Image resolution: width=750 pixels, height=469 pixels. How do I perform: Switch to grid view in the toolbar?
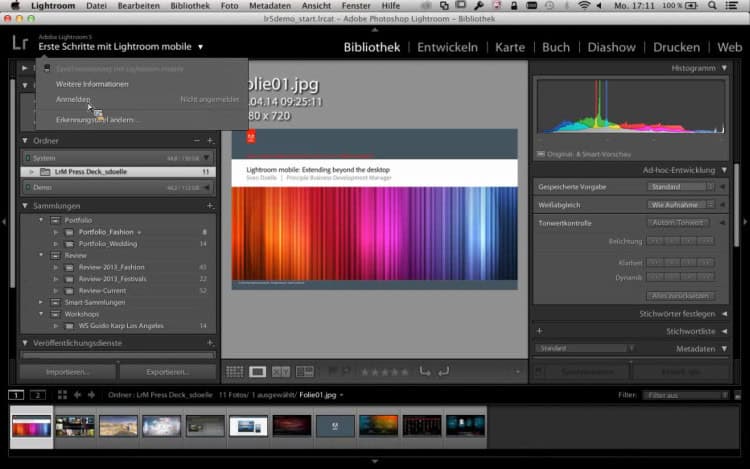234,371
